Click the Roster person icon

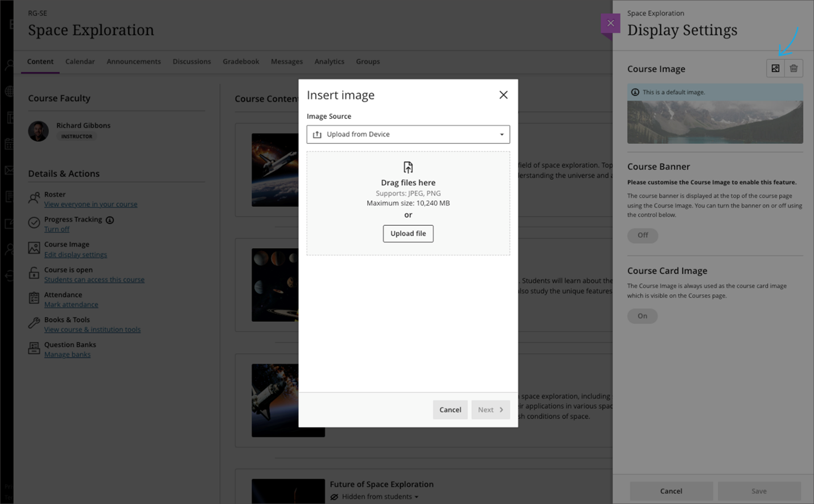click(34, 198)
